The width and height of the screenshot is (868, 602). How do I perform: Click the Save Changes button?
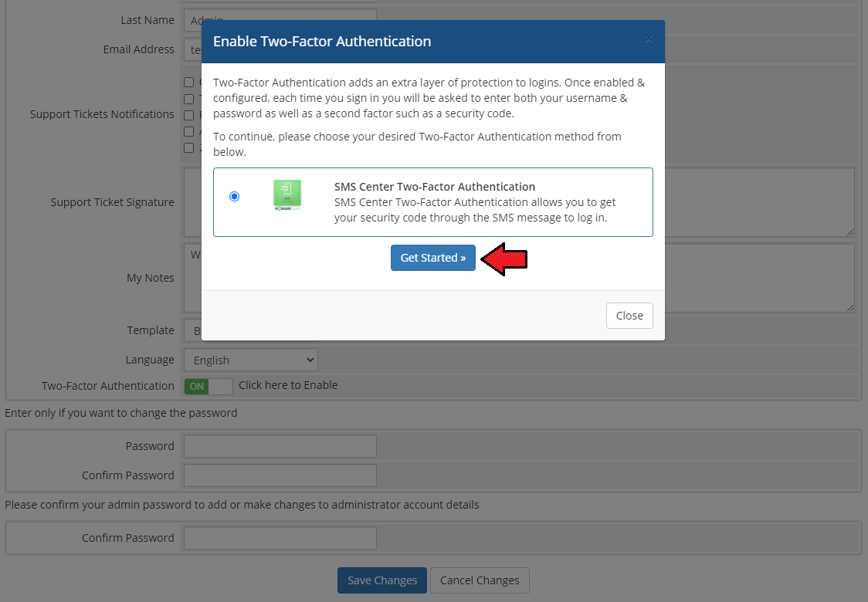point(382,580)
